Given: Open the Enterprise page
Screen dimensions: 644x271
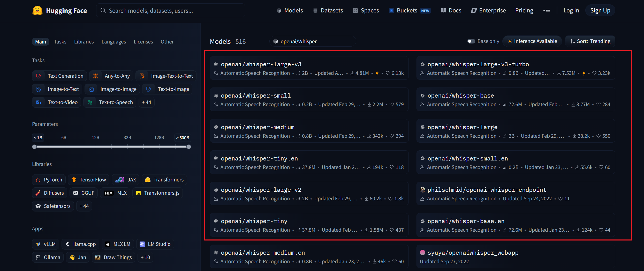Looking at the screenshot, I should 488,10.
